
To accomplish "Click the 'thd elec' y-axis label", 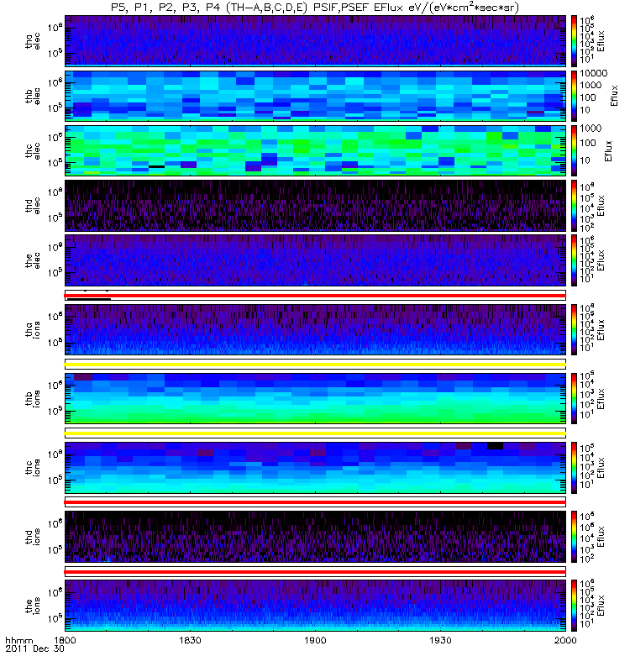I will tap(33, 206).
